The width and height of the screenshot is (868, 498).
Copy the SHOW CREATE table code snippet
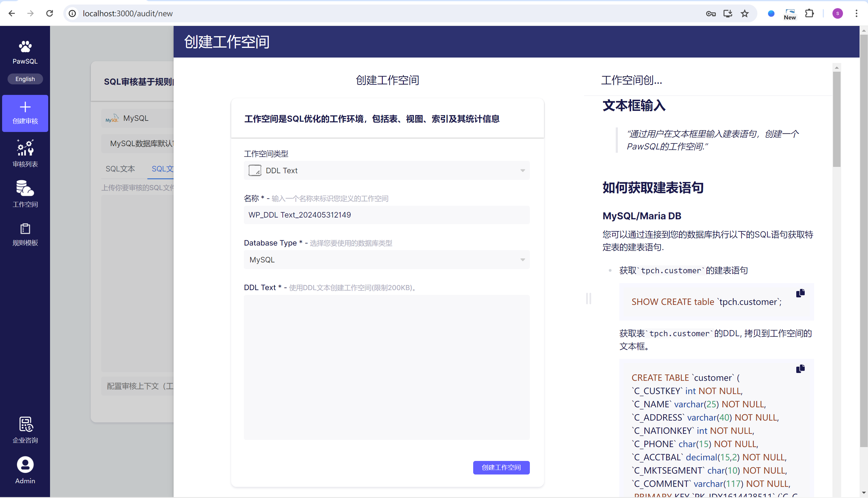coord(800,293)
